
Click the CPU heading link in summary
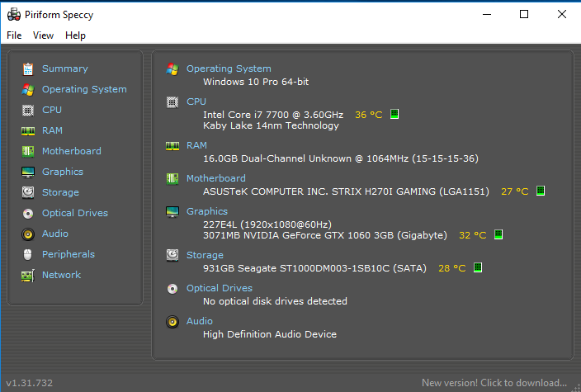point(196,102)
